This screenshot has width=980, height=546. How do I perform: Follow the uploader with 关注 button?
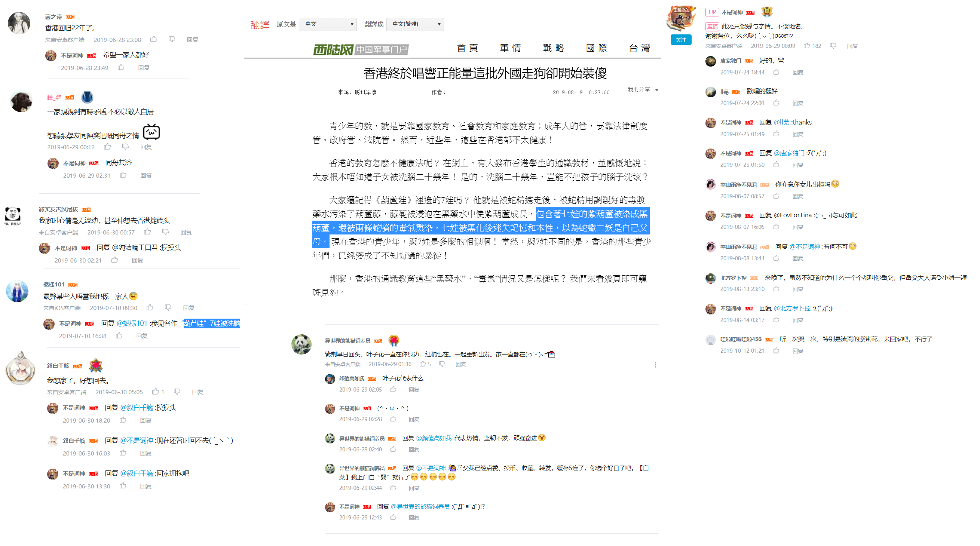point(681,40)
